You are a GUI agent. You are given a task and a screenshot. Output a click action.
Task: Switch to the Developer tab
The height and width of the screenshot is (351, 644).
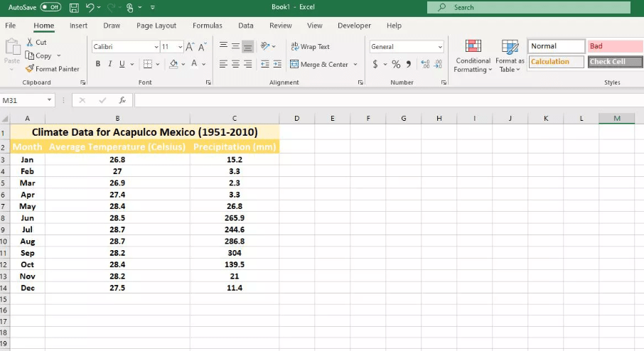pos(354,26)
